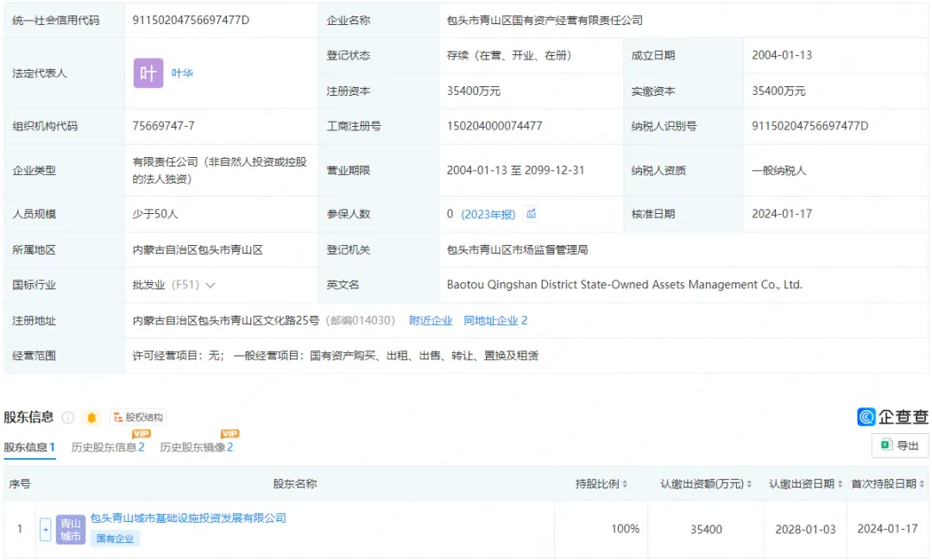Sort by 持股比例 column
This screenshot has height=560, width=932.
point(601,484)
